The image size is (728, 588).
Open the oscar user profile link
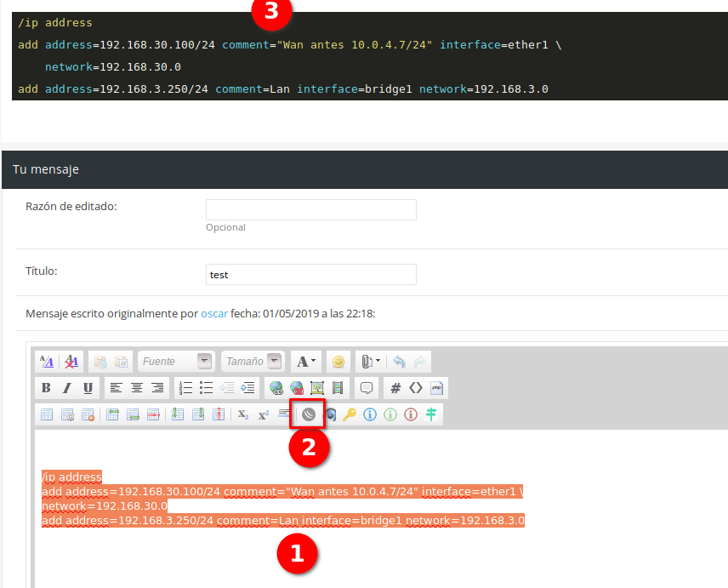[x=214, y=313]
